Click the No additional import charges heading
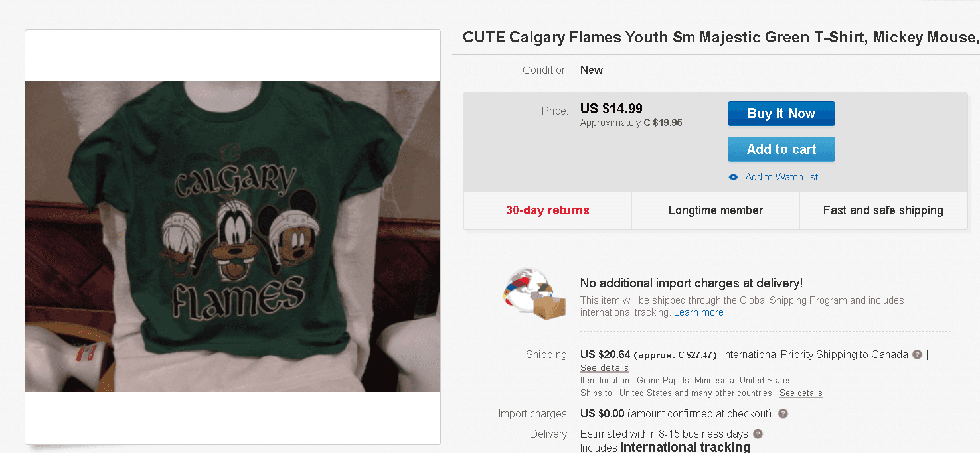Viewport: 980px width, 453px height. [691, 283]
